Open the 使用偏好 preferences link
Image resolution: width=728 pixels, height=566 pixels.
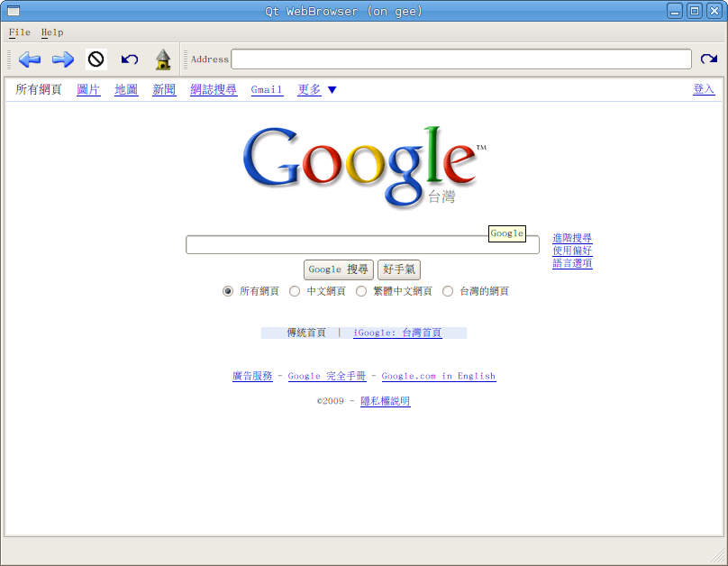pyautogui.click(x=572, y=251)
